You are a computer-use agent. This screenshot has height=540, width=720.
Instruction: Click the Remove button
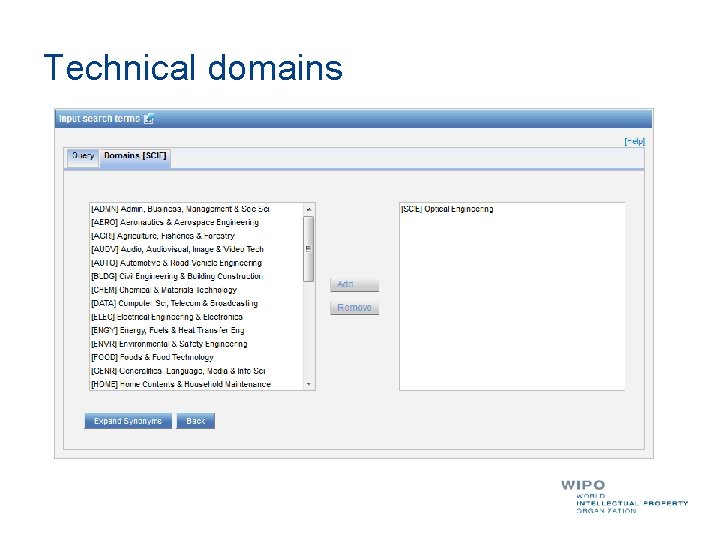354,308
